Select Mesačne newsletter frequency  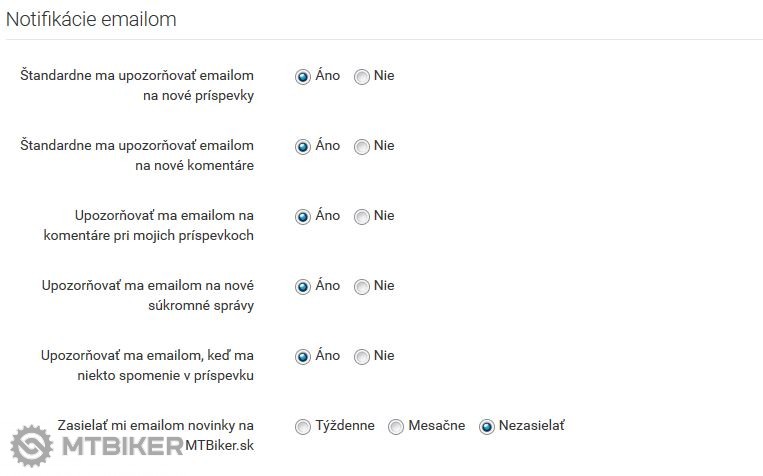(x=396, y=427)
